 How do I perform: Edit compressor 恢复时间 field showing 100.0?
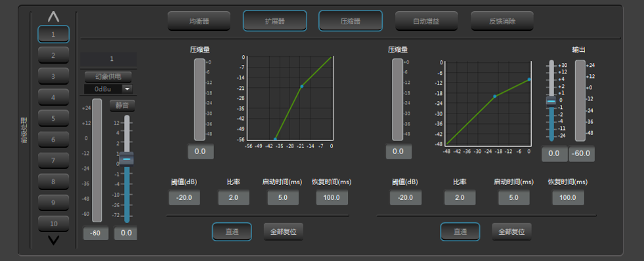pos(568,198)
